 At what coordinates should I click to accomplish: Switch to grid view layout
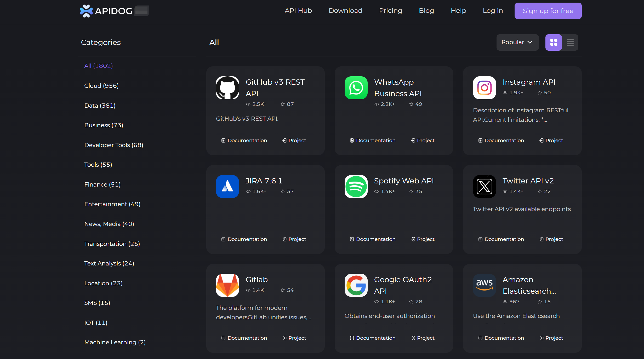click(554, 42)
